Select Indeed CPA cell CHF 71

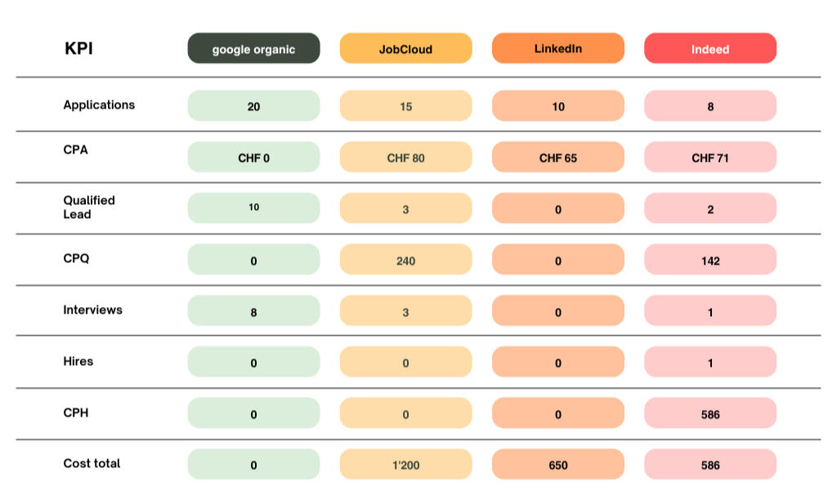click(x=709, y=158)
